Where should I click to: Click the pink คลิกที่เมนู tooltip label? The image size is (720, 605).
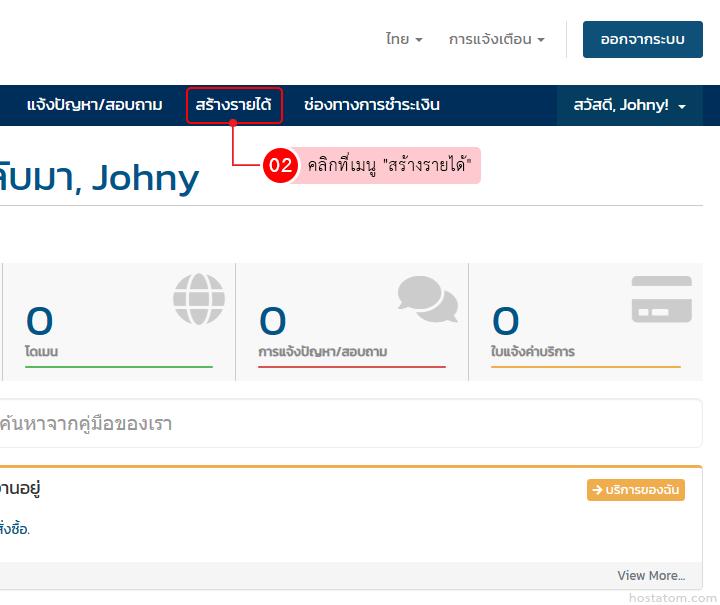pos(388,166)
